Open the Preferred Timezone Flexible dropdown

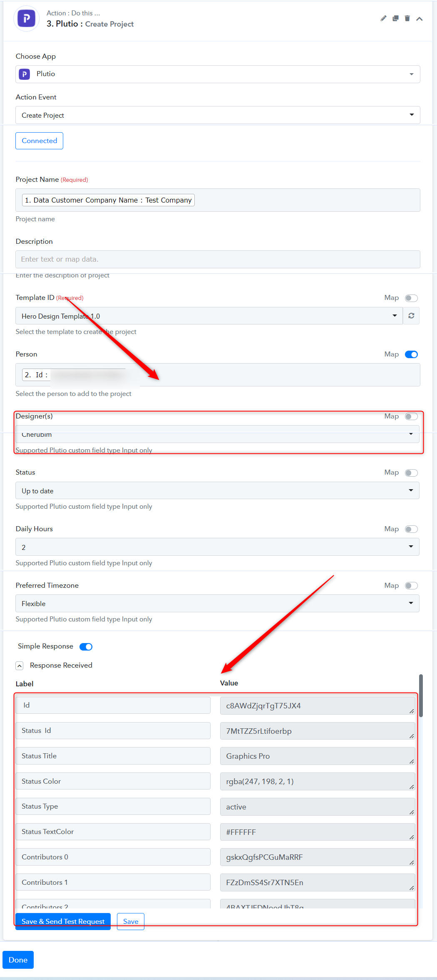point(217,603)
